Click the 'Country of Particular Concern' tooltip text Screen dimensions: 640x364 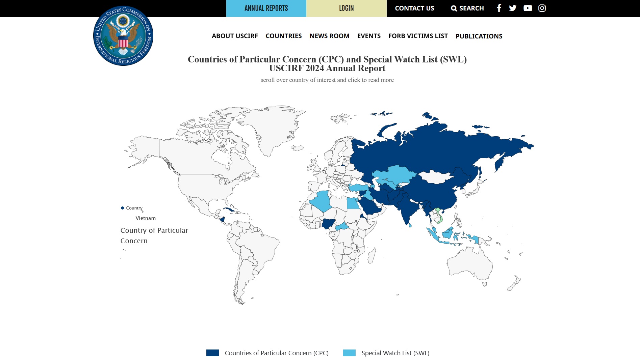point(154,235)
